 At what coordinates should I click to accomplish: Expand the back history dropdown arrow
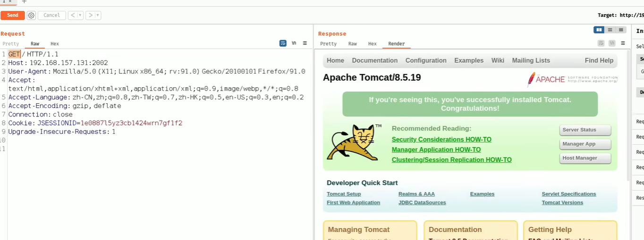80,16
